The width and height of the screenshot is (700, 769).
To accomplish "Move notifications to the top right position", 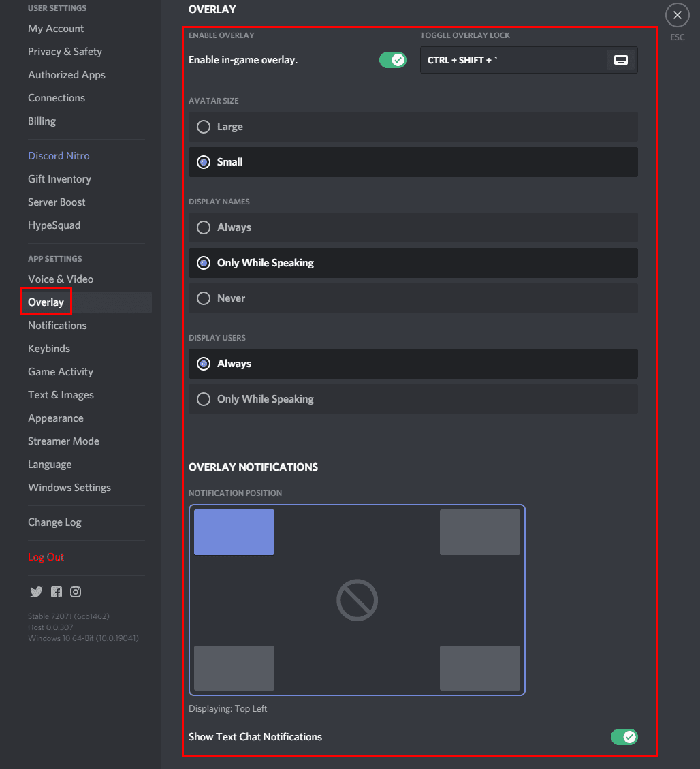I will pyautogui.click(x=479, y=531).
